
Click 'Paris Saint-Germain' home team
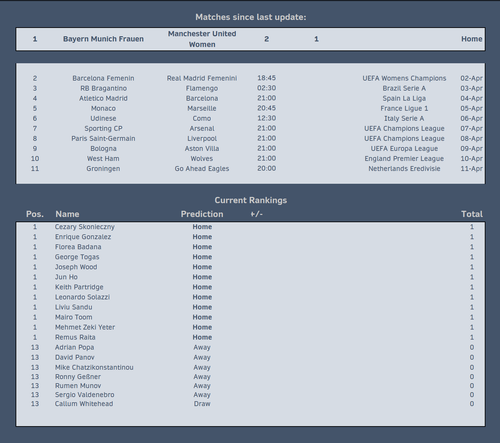pos(103,138)
